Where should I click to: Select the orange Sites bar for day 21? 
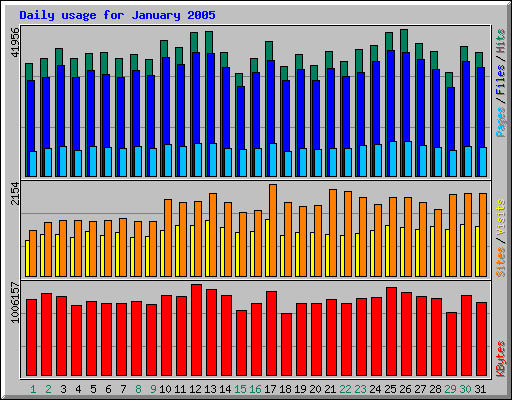333,233
